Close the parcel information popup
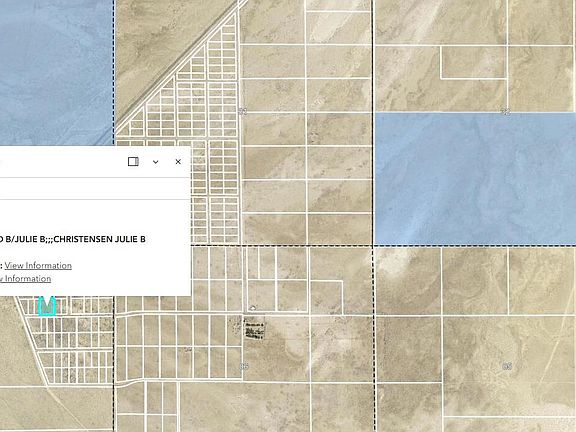576x432 pixels. [178, 162]
